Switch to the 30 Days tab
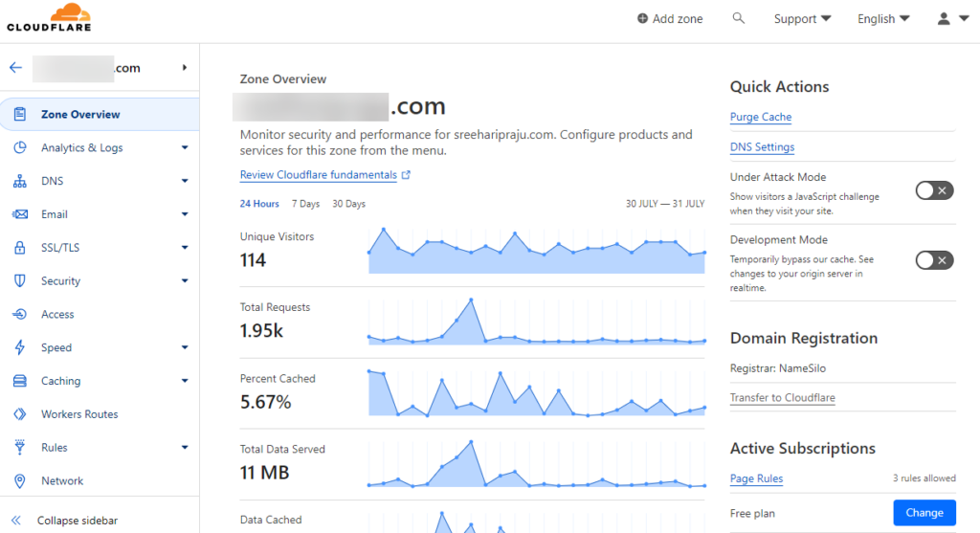The image size is (980, 533). (348, 204)
